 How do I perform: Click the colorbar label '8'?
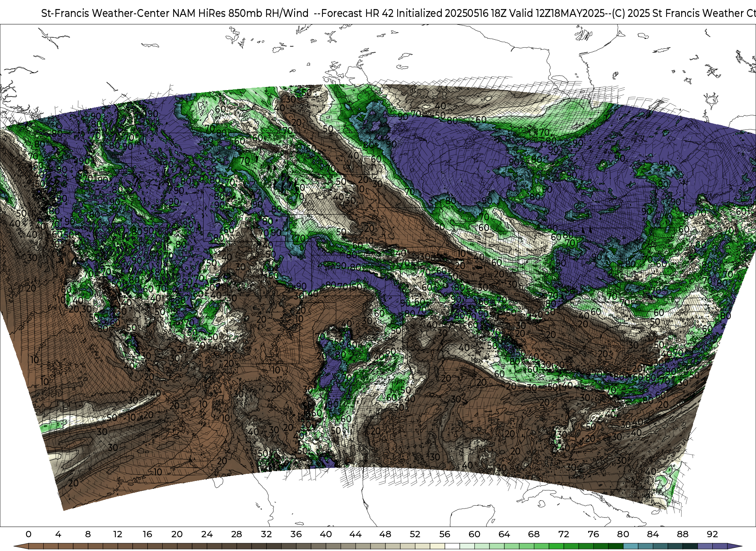[x=88, y=534]
